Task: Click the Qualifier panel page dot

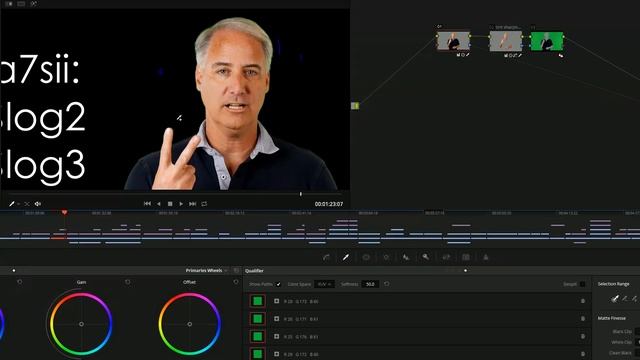Action: [465, 271]
